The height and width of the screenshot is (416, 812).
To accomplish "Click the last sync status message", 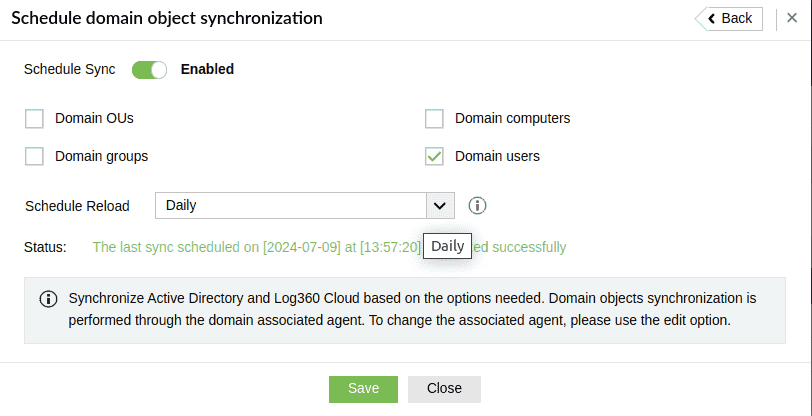I will point(256,247).
